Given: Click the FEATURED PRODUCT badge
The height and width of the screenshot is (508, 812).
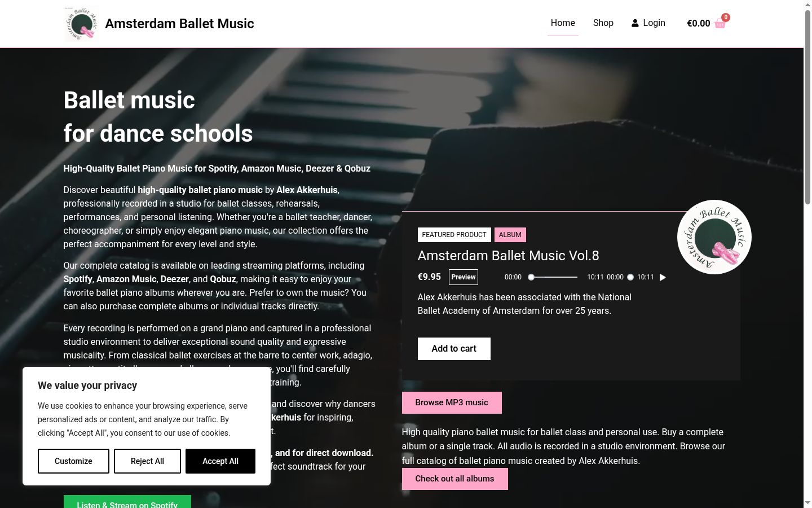Looking at the screenshot, I should [454, 235].
